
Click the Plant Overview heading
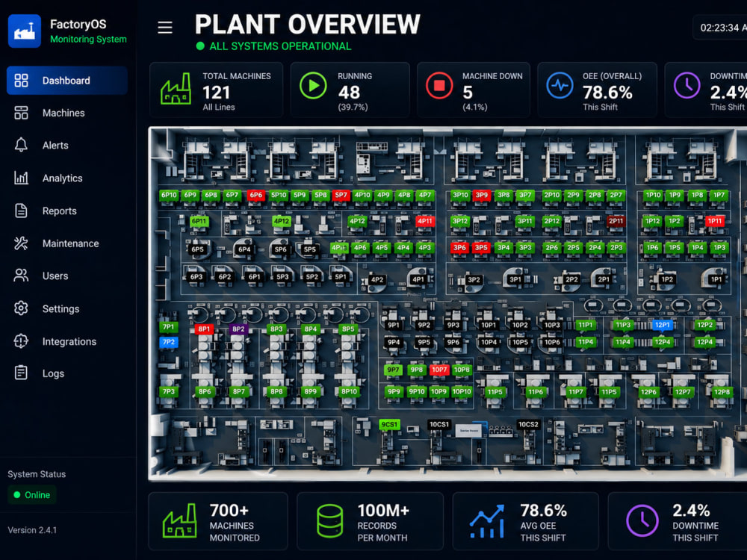tap(307, 25)
